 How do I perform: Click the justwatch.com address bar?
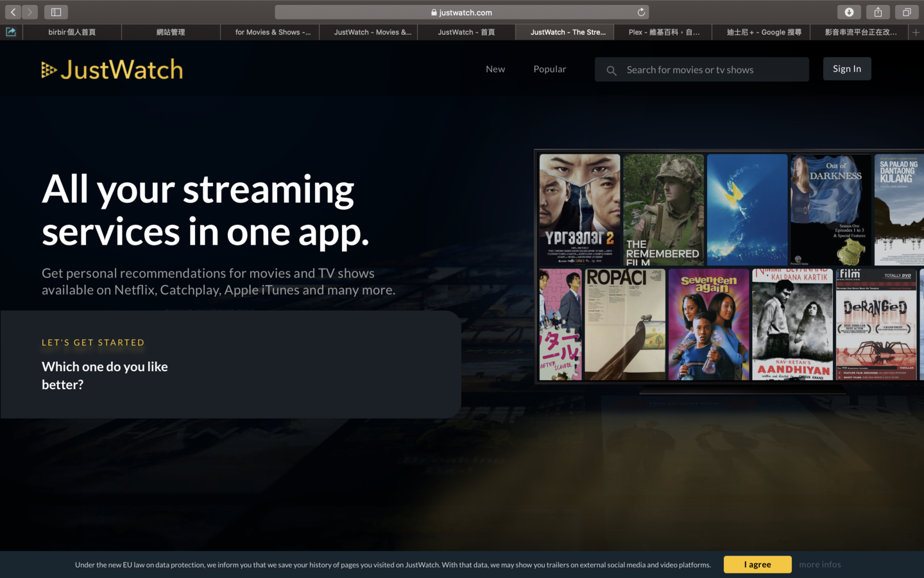click(461, 12)
